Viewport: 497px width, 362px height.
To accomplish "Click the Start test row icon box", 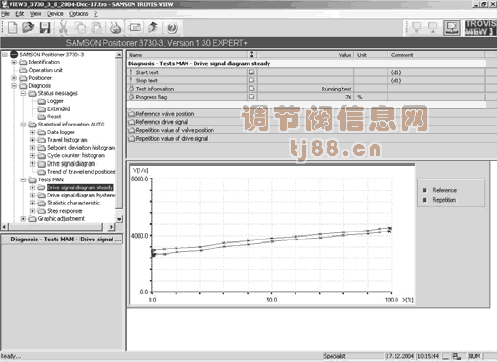I will pos(252,72).
